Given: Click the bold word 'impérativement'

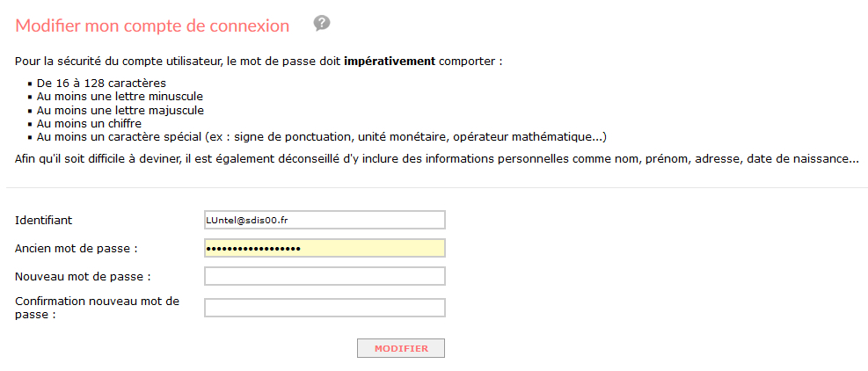Looking at the screenshot, I should coord(390,61).
